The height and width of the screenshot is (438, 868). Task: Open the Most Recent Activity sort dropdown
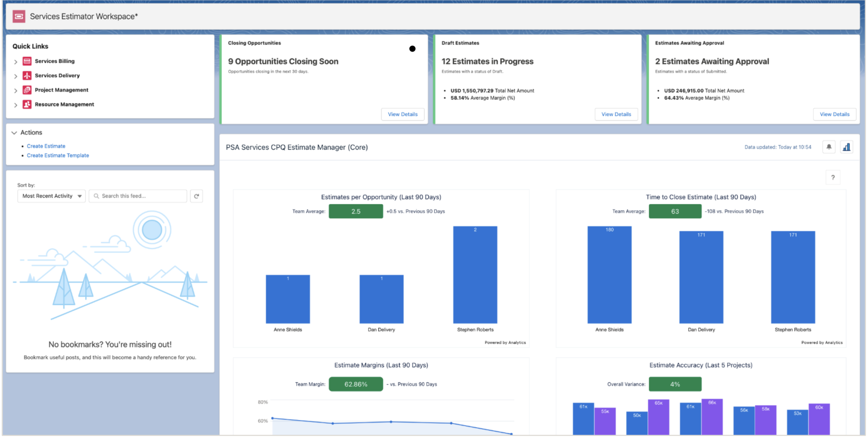click(x=51, y=196)
